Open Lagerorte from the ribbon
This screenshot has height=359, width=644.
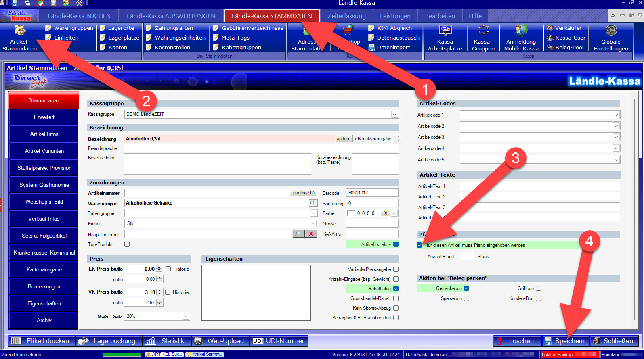pyautogui.click(x=117, y=28)
